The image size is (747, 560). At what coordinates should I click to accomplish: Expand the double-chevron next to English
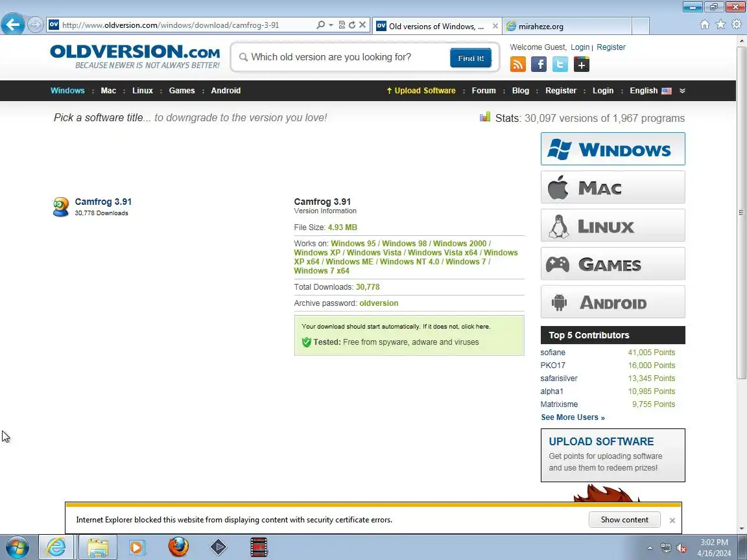pos(682,91)
